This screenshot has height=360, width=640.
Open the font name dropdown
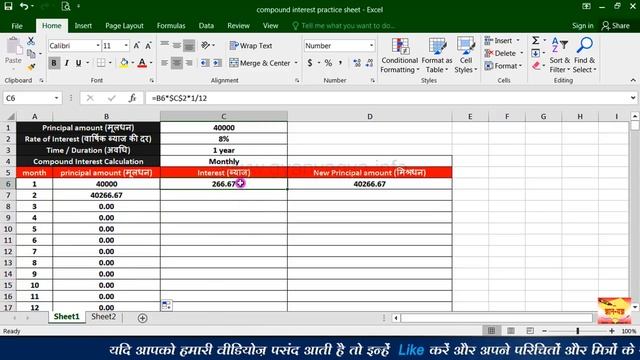[98, 46]
